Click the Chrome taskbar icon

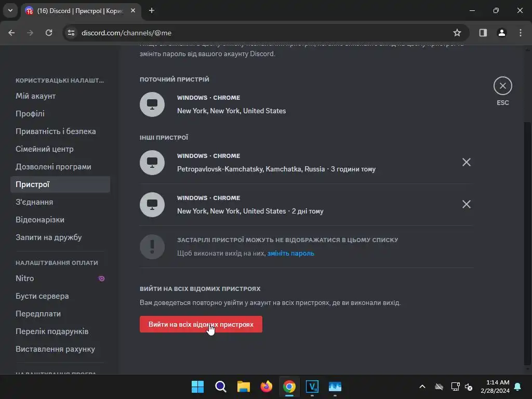coord(289,387)
